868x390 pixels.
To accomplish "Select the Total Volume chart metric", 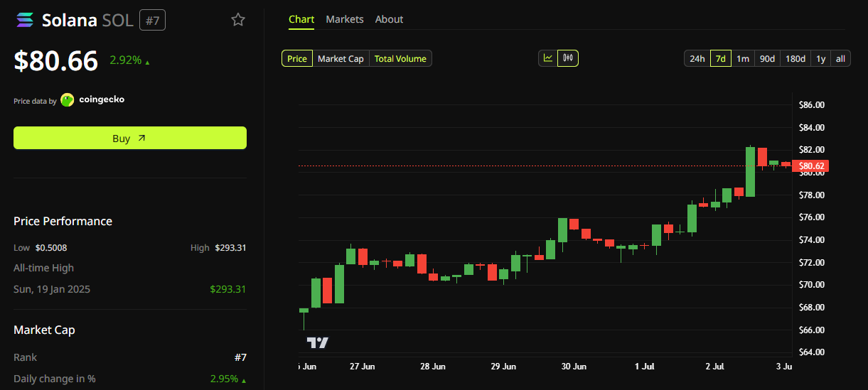I will click(x=400, y=58).
